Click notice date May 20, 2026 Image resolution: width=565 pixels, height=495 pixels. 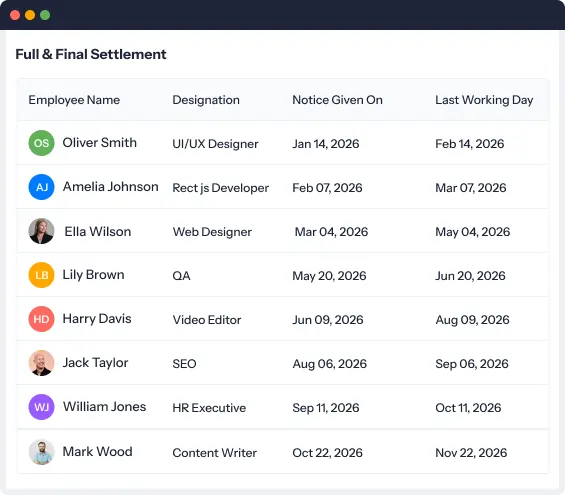point(329,276)
